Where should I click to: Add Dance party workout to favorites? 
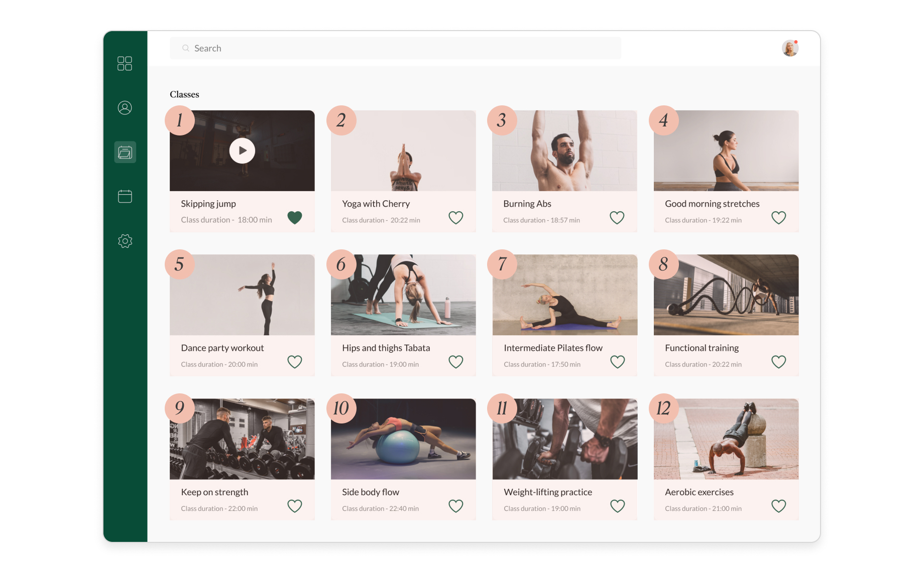pos(295,362)
